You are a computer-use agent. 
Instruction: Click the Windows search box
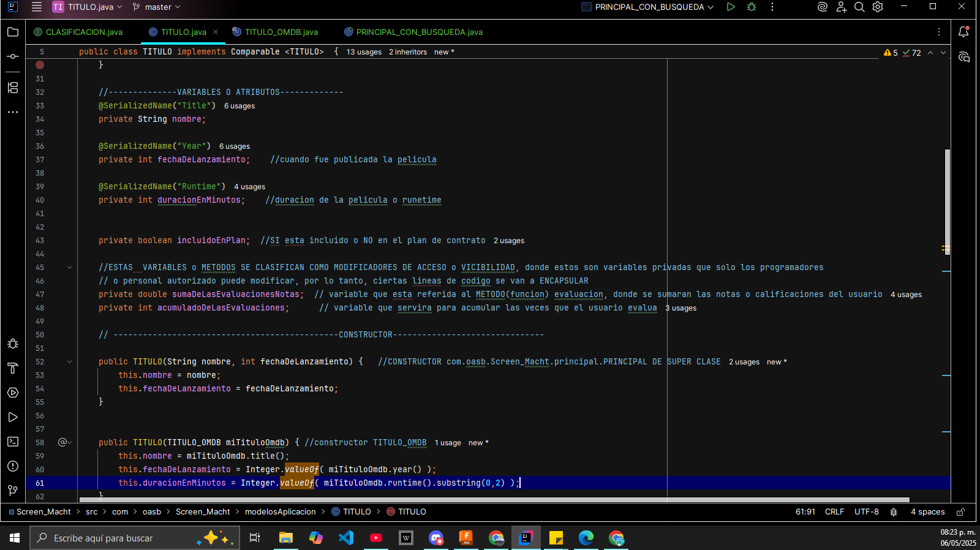point(135,538)
